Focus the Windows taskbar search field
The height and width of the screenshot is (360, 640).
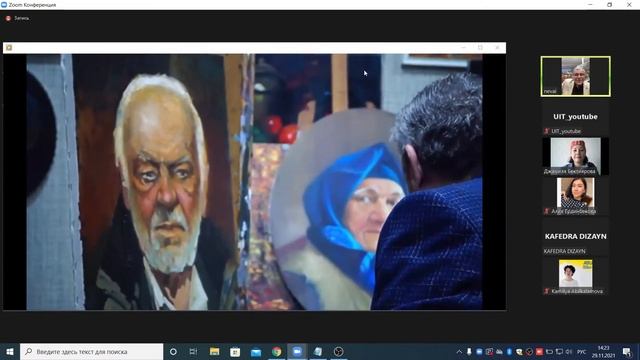click(x=91, y=351)
